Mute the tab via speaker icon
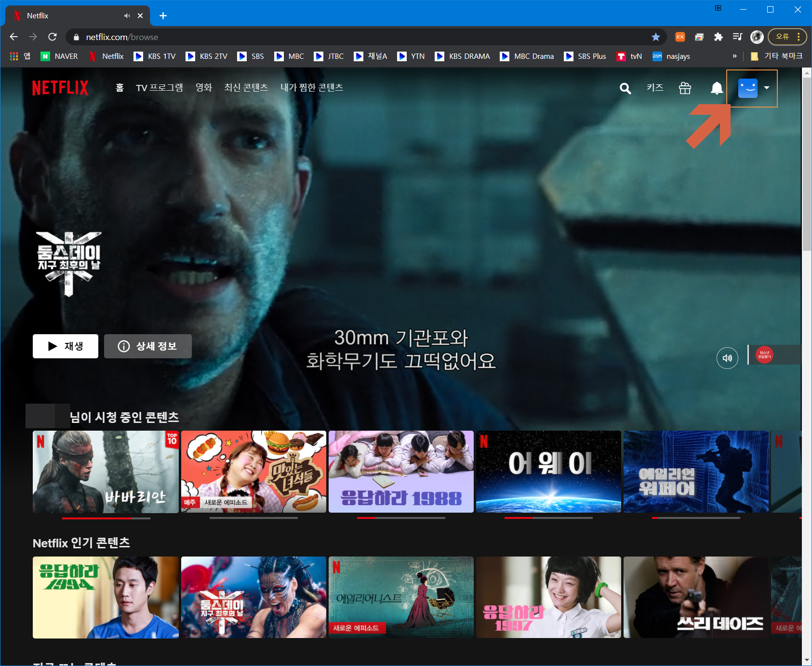Screen dimensions: 812x666 (x=127, y=16)
